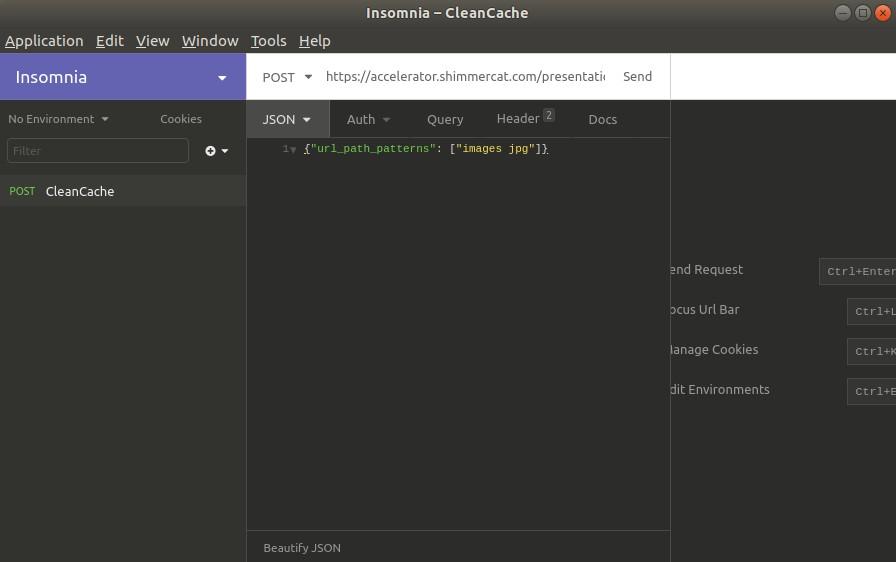Switch to the Query tab

[x=445, y=119]
